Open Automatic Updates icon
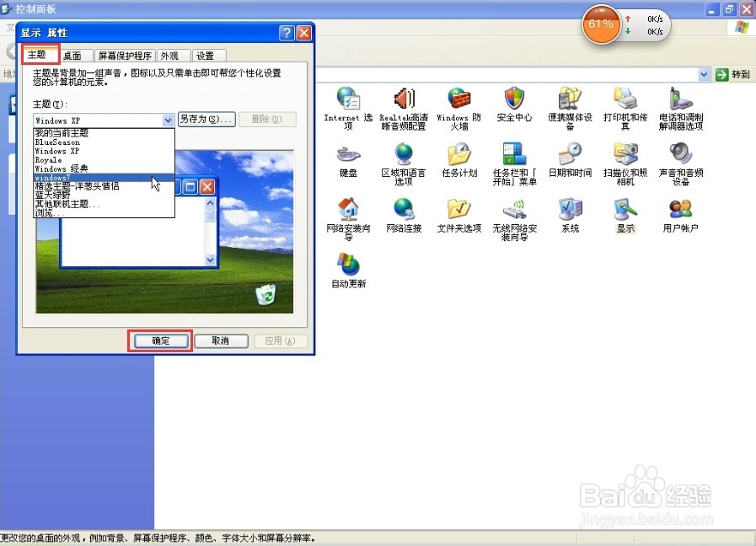Viewport: 756px width, 546px height. coord(347,265)
